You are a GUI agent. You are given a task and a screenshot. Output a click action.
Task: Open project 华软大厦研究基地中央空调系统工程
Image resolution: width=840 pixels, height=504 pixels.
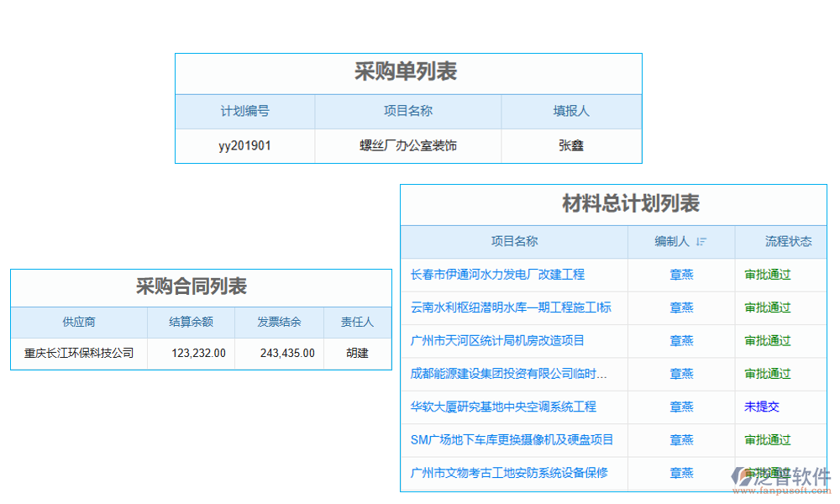510,407
